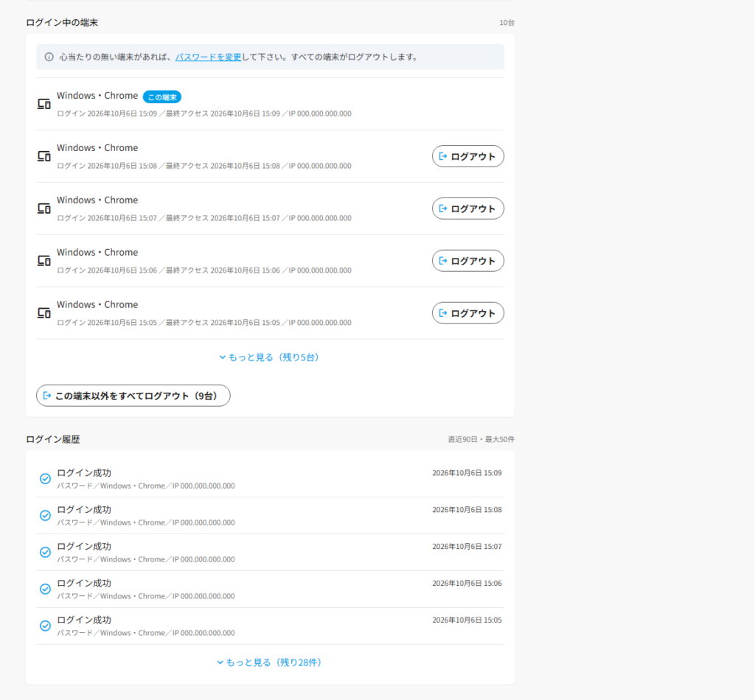Click history timestamp 2026年10月6日 15:06

pos(467,583)
